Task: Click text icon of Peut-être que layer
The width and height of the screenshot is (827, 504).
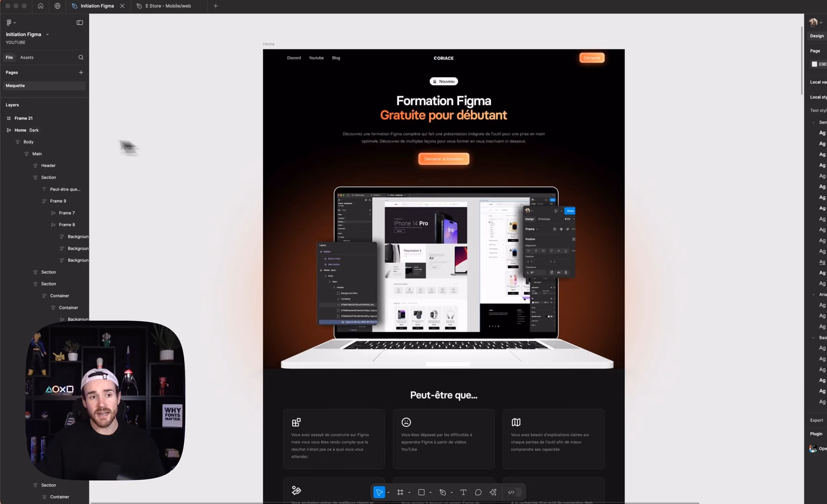Action: (x=44, y=189)
